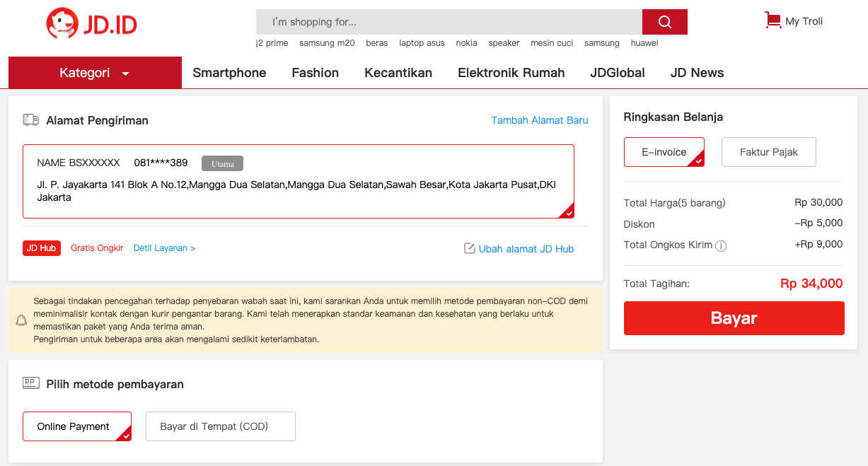Screen dimensions: 868x466
Task: Click the magnifier search button
Action: (x=664, y=22)
